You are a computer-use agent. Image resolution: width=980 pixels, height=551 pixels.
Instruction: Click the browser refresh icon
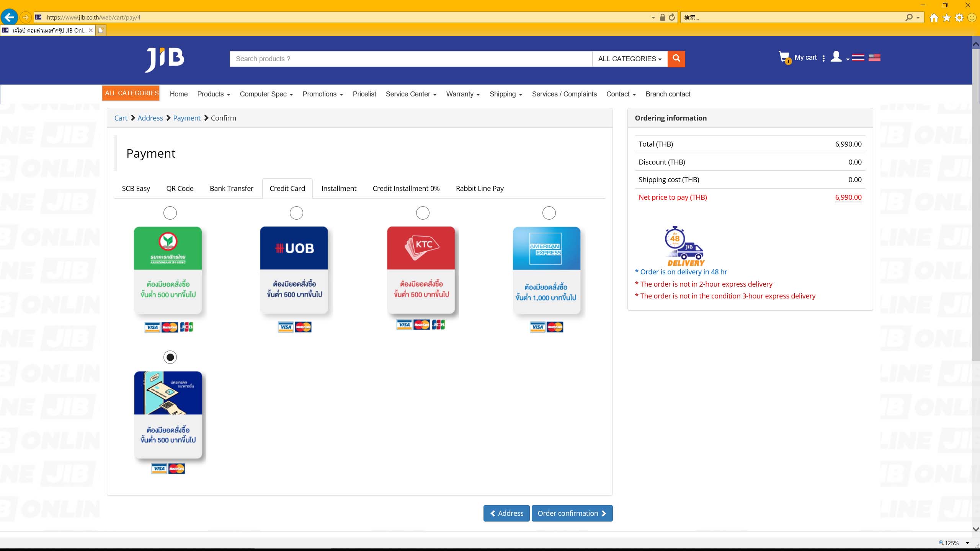[x=672, y=17]
